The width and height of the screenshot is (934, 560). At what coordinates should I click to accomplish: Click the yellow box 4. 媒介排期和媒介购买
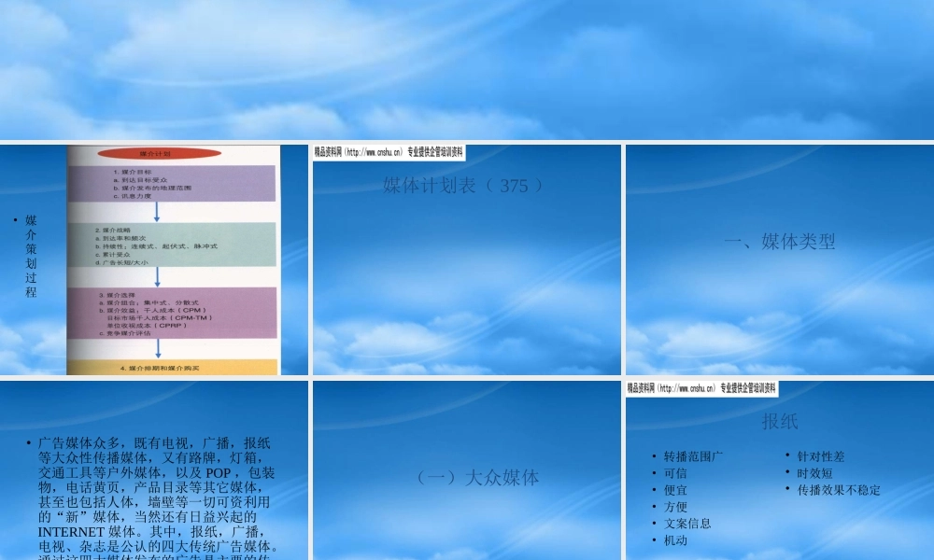click(x=172, y=367)
